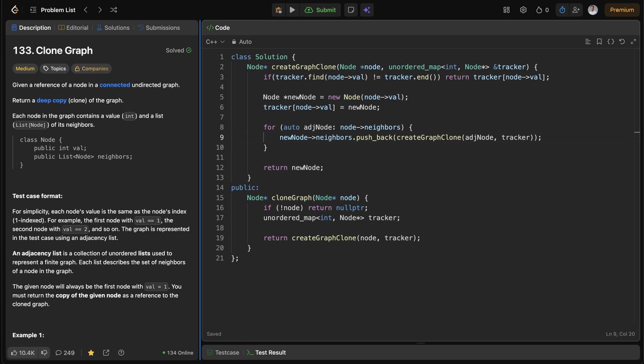Submit the solution
The image size is (644, 364).
320,10
